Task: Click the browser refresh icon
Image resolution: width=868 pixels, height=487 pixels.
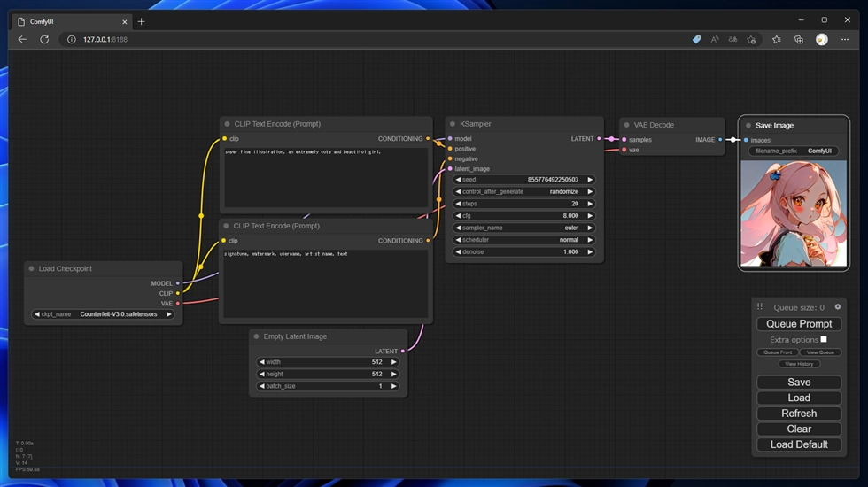Action: [44, 40]
